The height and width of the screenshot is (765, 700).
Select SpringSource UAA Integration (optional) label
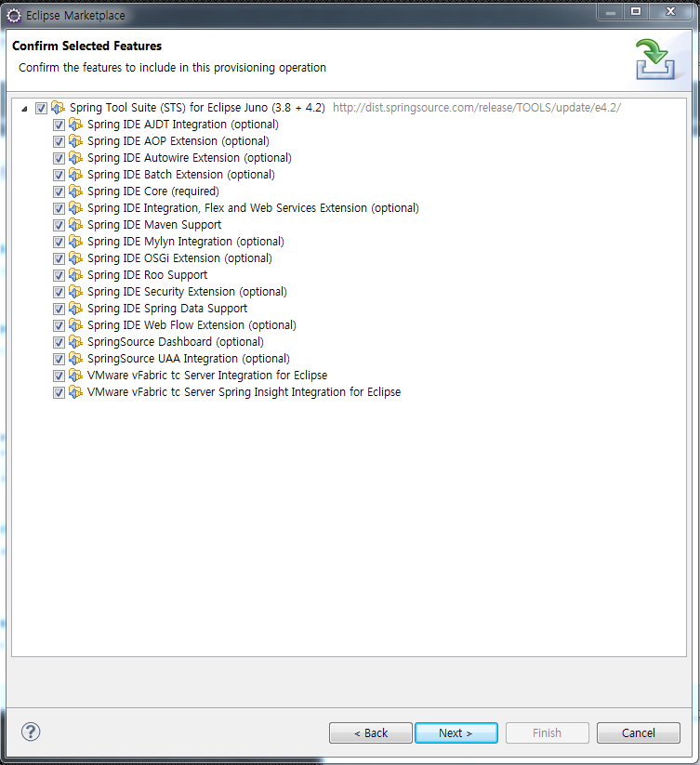tap(189, 359)
